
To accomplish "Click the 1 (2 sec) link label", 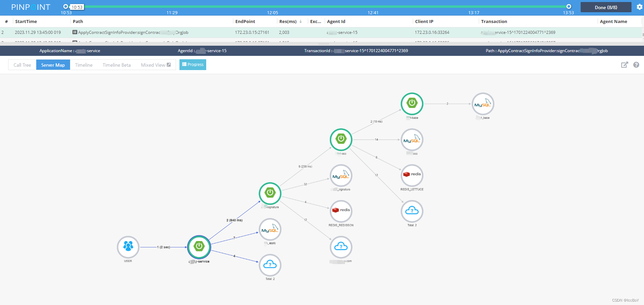I will tap(164, 247).
